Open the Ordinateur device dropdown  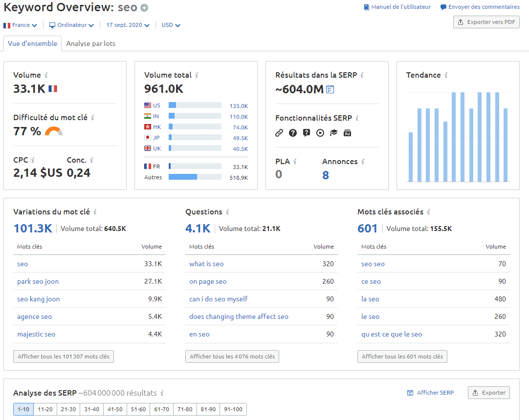tap(71, 25)
